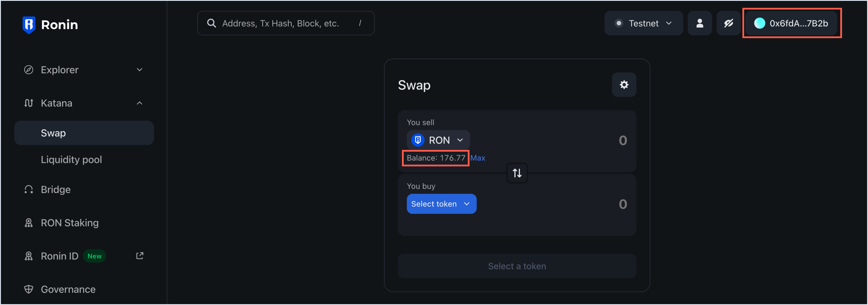This screenshot has width=868, height=305.
Task: Click the wallet avatar circle
Action: point(759,23)
